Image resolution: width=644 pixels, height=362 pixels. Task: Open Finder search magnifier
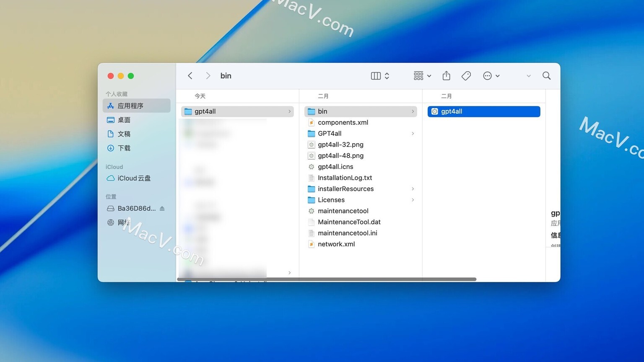546,76
